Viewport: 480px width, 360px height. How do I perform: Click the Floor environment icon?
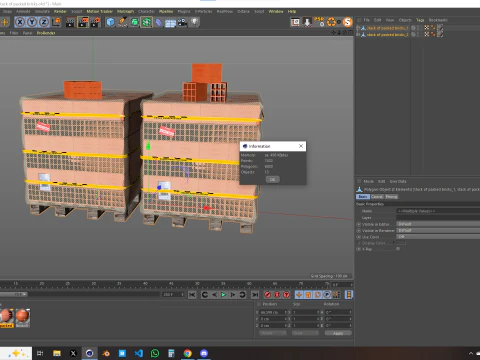170,23
